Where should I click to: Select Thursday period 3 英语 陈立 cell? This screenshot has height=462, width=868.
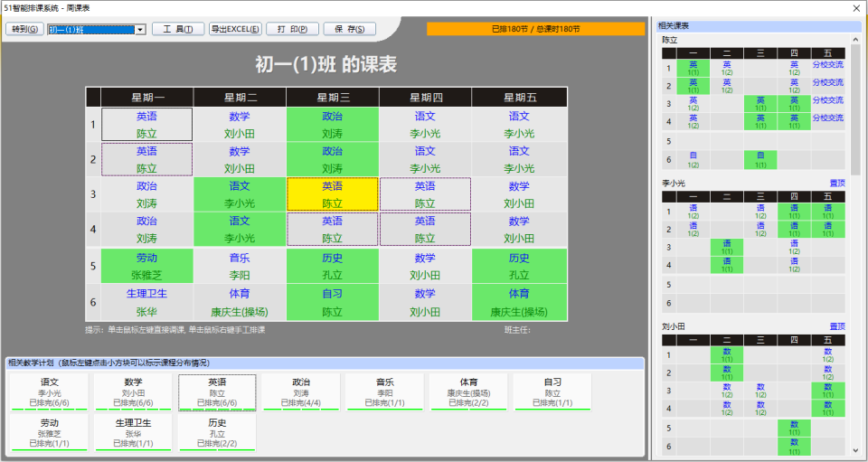pyautogui.click(x=425, y=194)
